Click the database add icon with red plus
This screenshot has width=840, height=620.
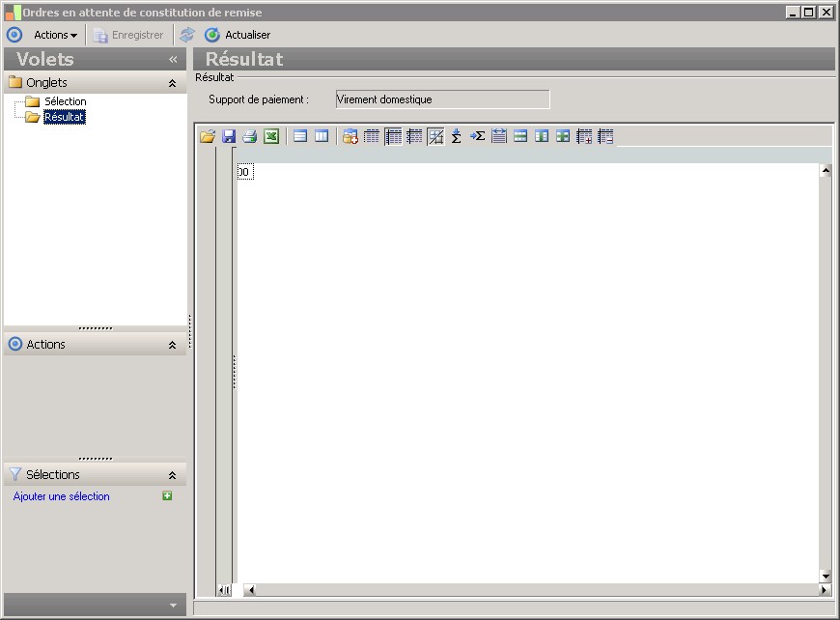[x=350, y=136]
